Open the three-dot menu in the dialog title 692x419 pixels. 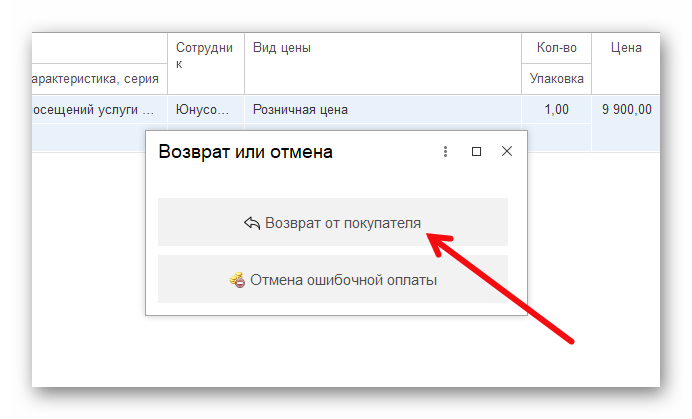[445, 151]
